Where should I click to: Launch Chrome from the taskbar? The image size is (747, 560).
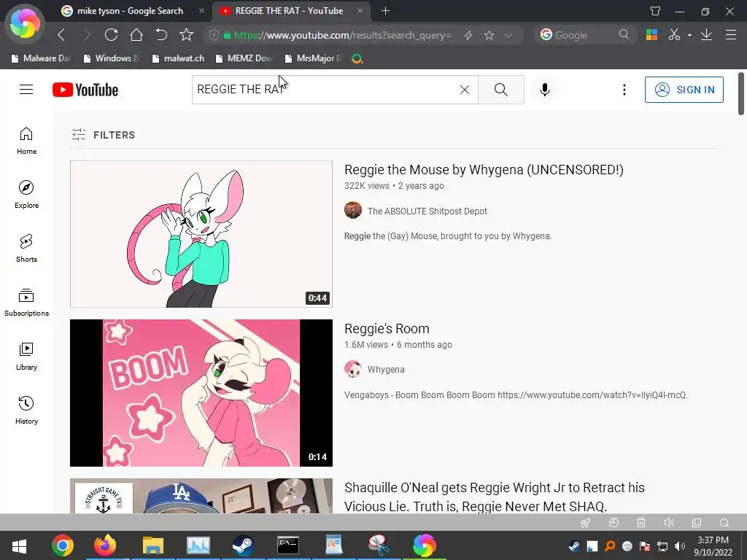tap(63, 545)
